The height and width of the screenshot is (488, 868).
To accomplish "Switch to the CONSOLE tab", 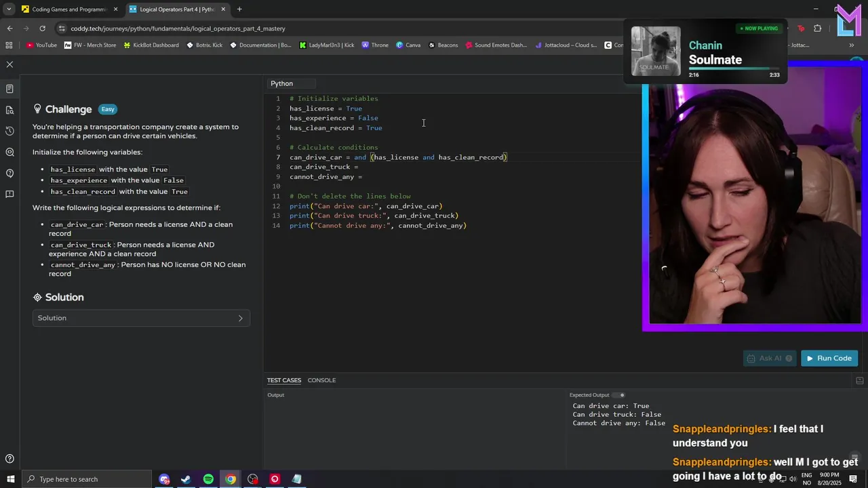I will point(321,380).
